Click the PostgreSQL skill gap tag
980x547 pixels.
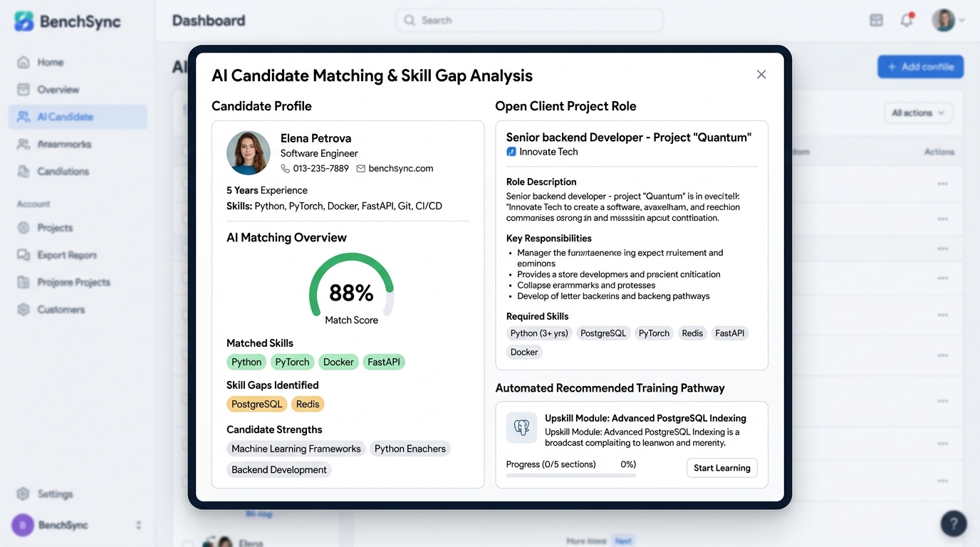coord(257,404)
